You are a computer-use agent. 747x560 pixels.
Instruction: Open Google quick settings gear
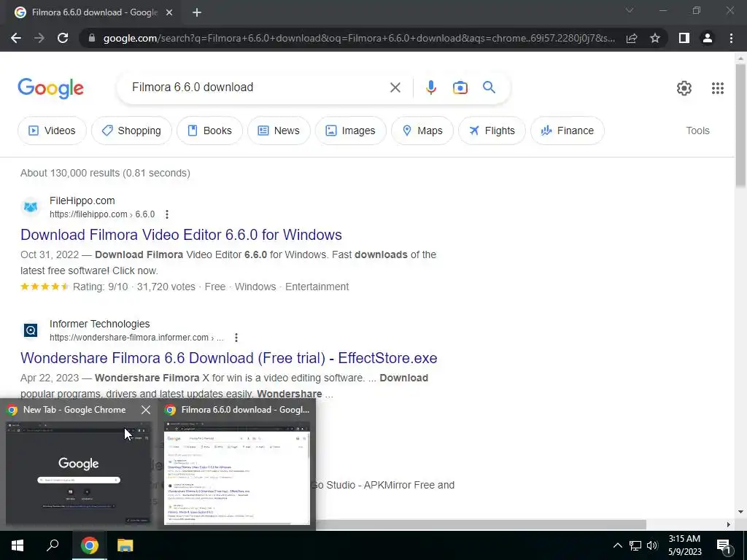(684, 88)
